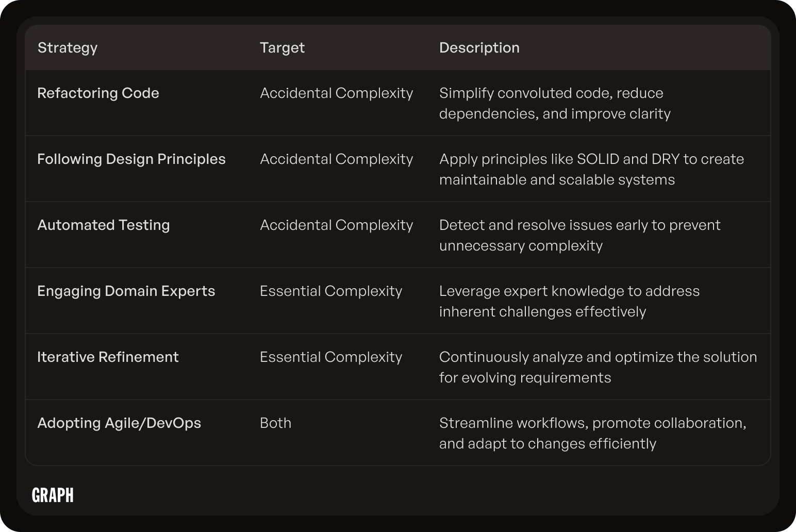
Task: Click the Refactoring Code row title
Action: tap(98, 93)
